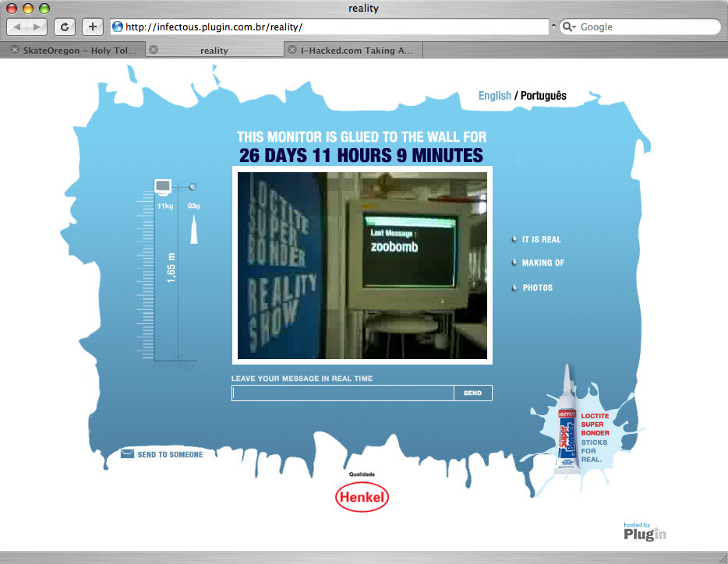Click the Safari forward arrow button
This screenshot has height=564, width=728.
[x=37, y=27]
